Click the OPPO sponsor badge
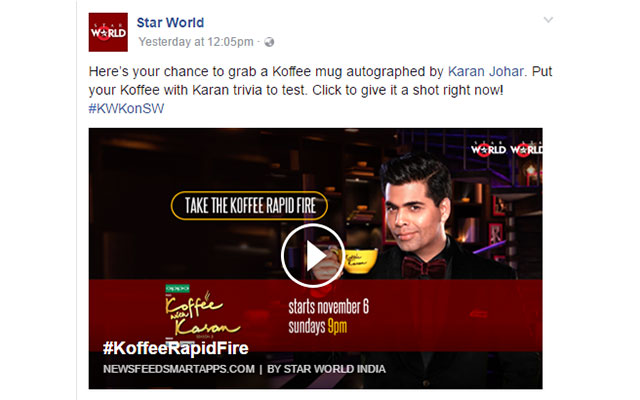 click(x=177, y=288)
